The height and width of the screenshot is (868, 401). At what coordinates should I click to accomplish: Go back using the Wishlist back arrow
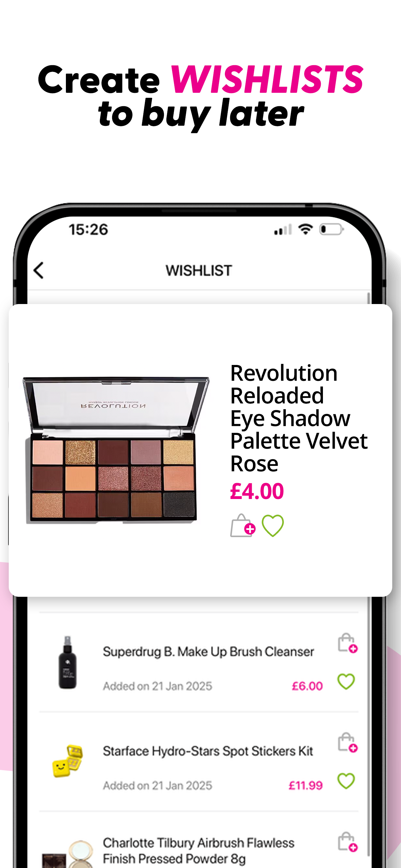point(39,271)
